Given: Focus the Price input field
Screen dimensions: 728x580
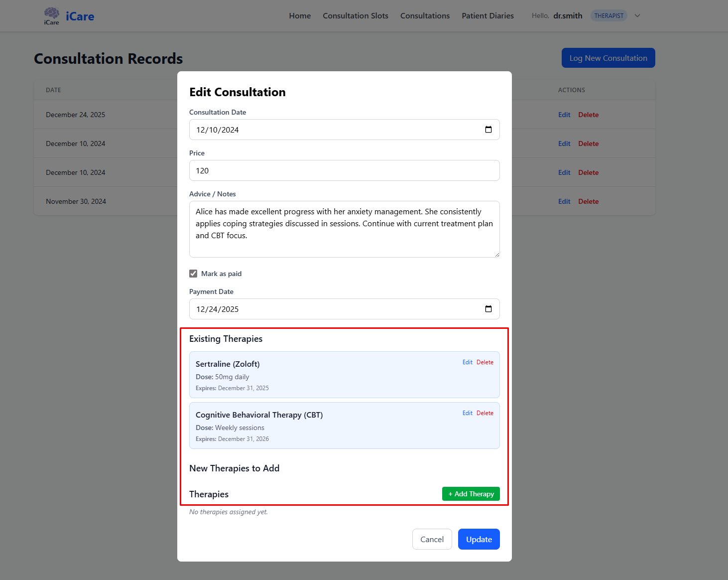Looking at the screenshot, I should [x=344, y=170].
